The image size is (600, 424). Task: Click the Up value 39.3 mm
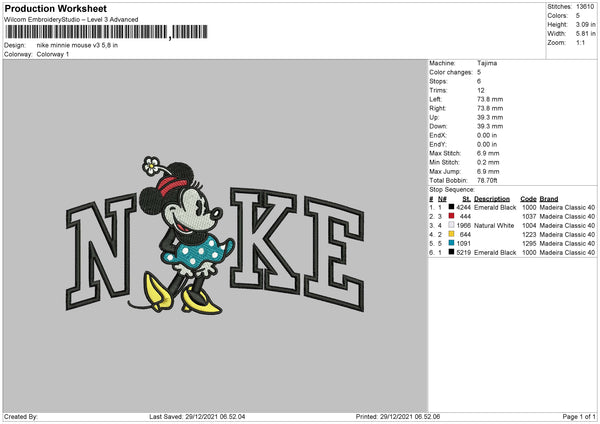point(490,117)
